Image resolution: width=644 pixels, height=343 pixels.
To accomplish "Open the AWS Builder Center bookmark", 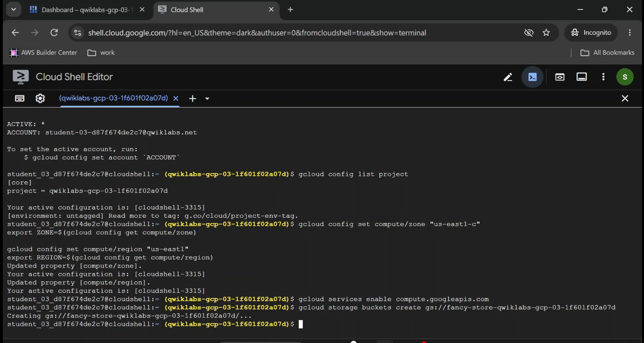I will [43, 53].
